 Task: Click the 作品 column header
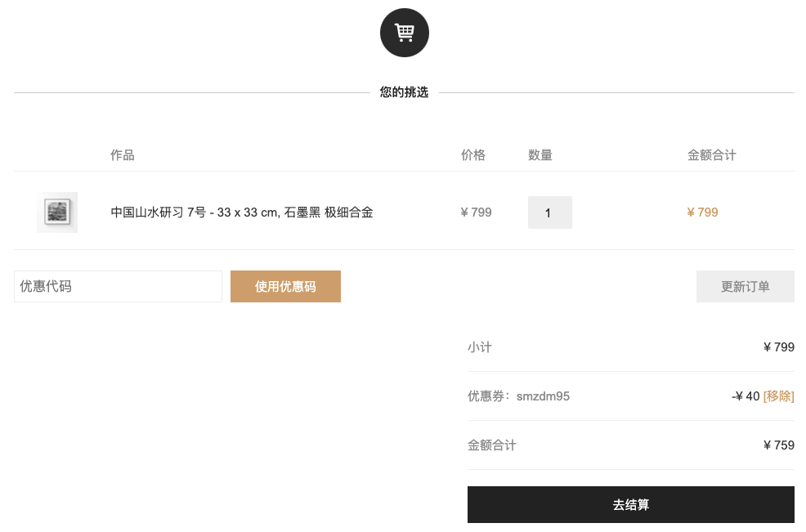pyautogui.click(x=123, y=154)
